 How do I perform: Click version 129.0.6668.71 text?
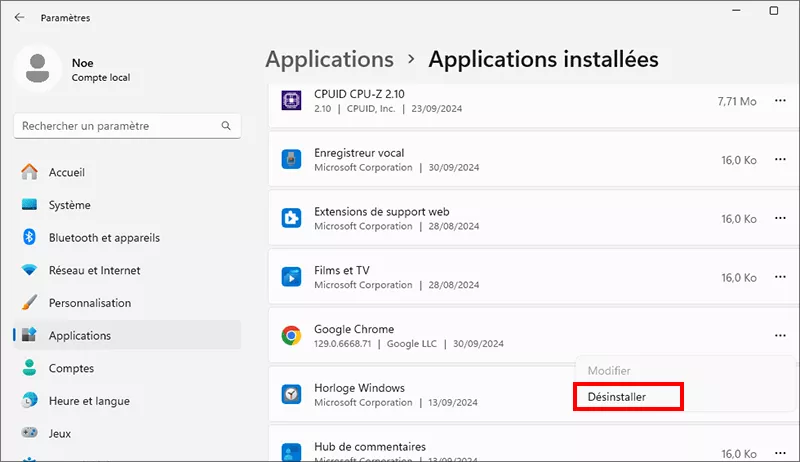click(342, 344)
